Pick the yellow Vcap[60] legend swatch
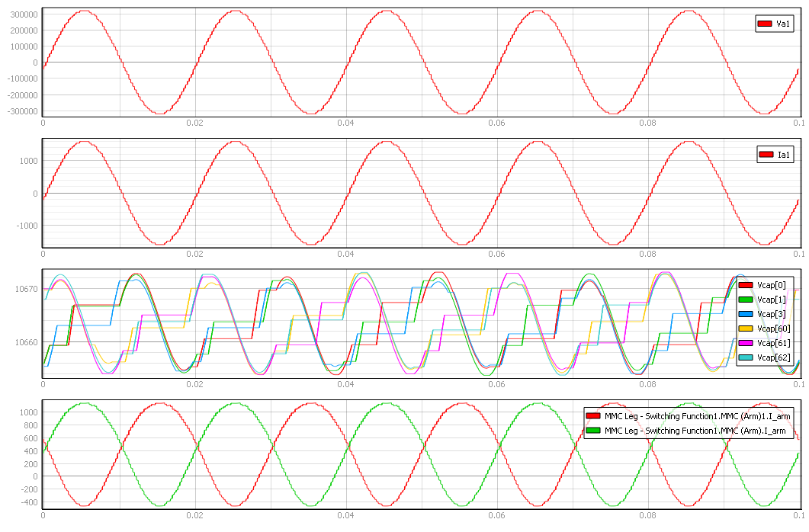 tap(746, 328)
